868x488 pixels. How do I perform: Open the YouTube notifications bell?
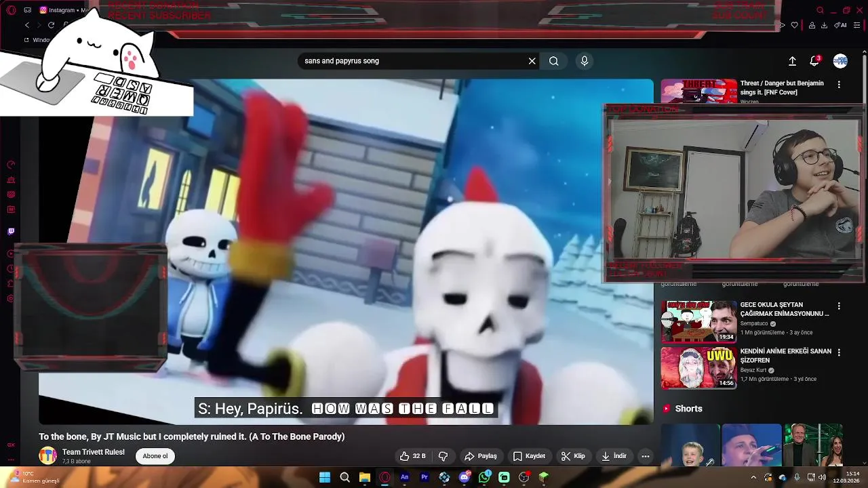tap(815, 61)
